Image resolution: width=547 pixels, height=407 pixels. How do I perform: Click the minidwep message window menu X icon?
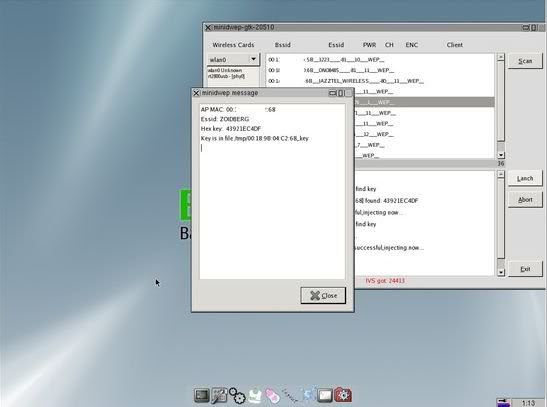point(196,93)
